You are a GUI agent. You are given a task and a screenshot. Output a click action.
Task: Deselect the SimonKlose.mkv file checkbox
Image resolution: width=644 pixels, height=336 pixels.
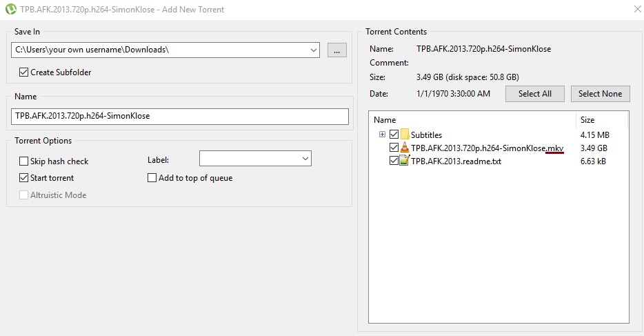(x=394, y=148)
